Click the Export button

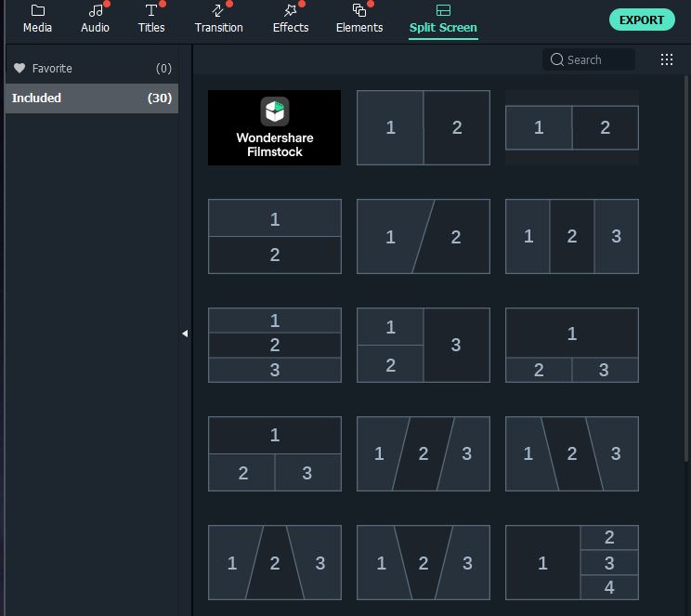[x=642, y=20]
